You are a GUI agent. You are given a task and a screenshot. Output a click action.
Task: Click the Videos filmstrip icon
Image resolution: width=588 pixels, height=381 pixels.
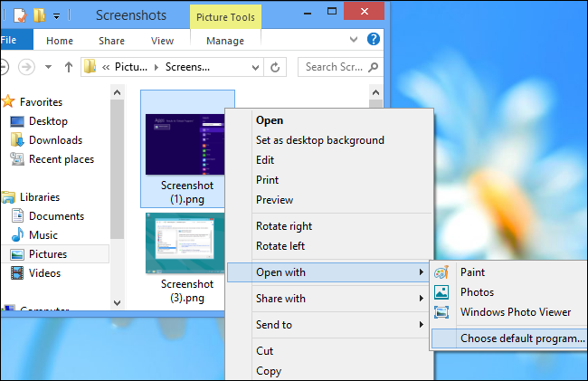pyautogui.click(x=17, y=273)
